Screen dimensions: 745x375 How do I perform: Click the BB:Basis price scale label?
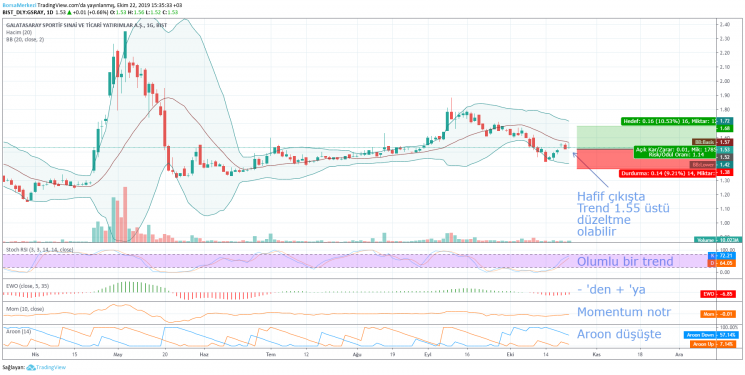point(705,142)
